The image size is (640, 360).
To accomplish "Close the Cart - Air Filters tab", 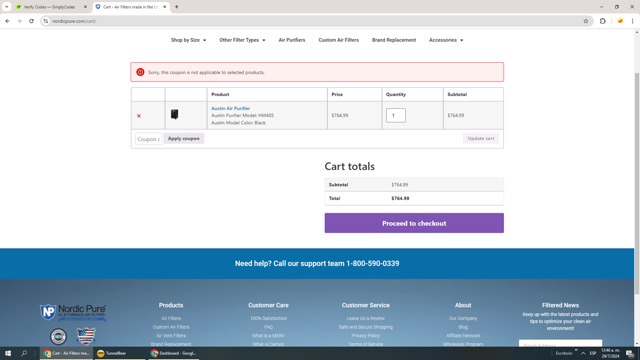I will click(164, 7).
